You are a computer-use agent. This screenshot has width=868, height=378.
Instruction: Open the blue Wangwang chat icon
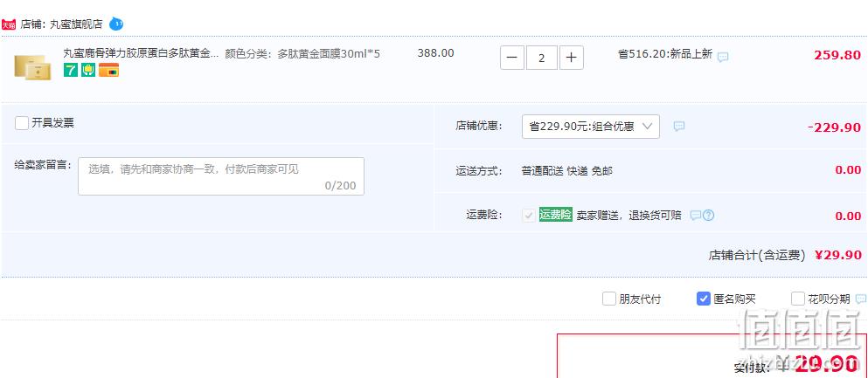(x=116, y=24)
